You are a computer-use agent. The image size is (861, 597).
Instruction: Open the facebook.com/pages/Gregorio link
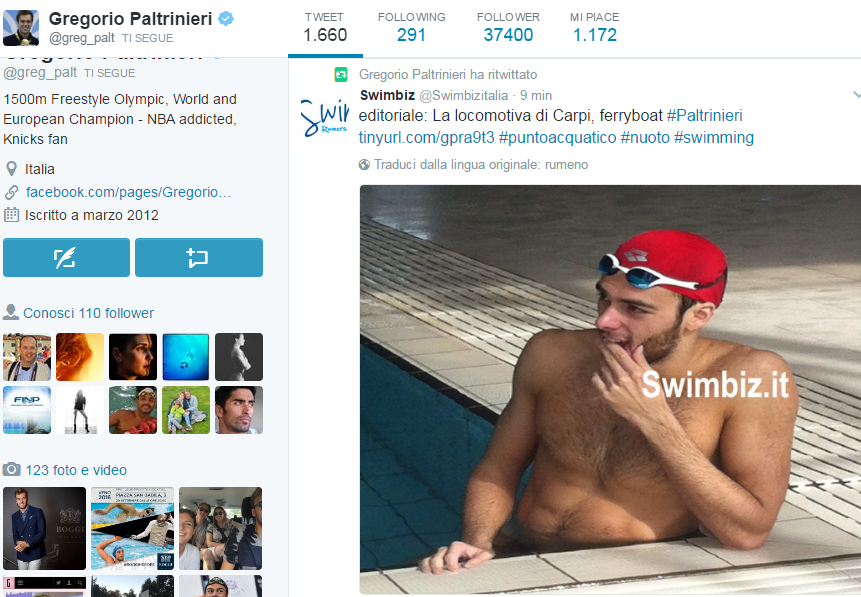(x=128, y=192)
